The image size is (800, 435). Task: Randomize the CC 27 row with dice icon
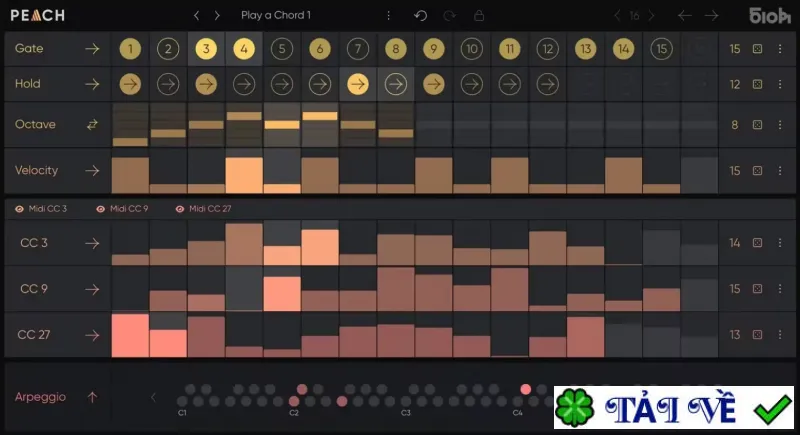[758, 335]
